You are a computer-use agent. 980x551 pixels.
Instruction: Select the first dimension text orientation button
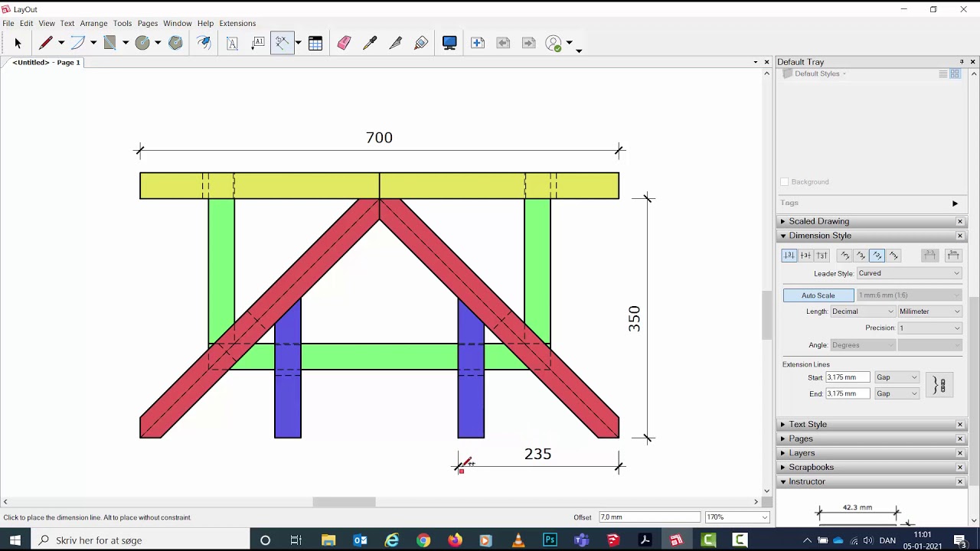pos(844,256)
